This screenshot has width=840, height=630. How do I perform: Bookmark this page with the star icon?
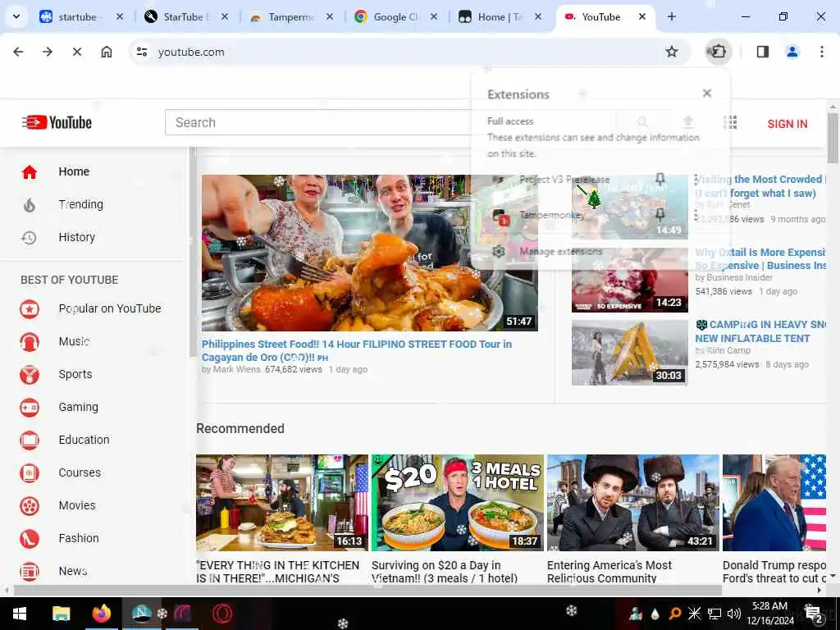(671, 52)
